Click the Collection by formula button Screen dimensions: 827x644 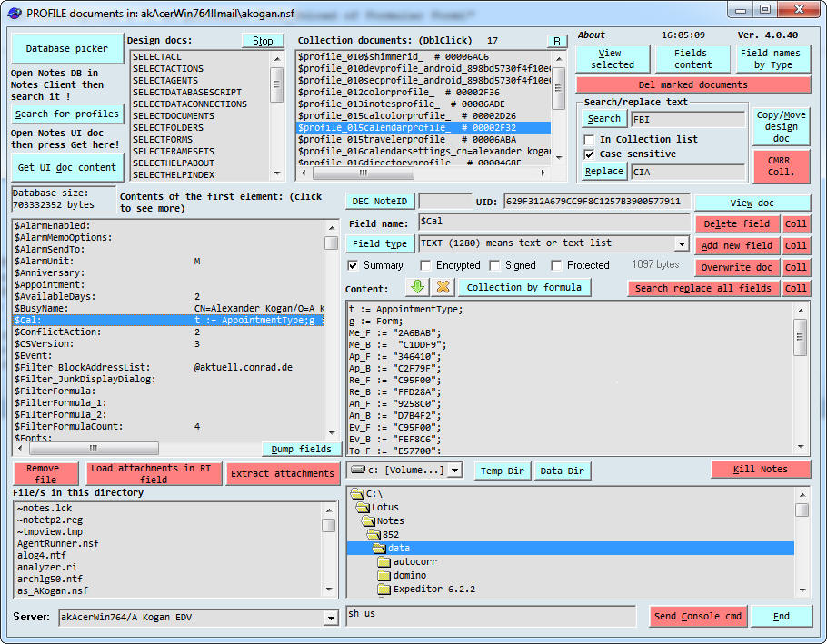[x=524, y=287]
